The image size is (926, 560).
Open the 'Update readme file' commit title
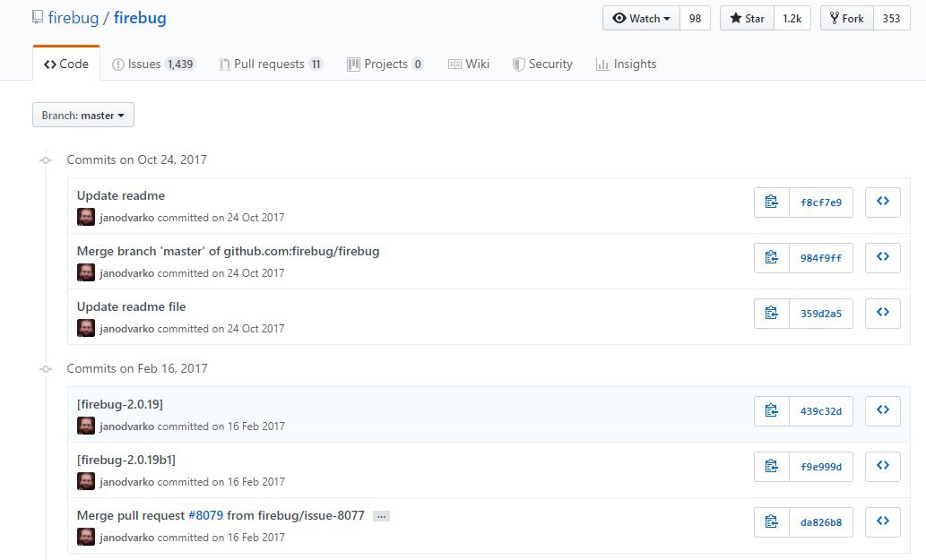[x=131, y=306]
